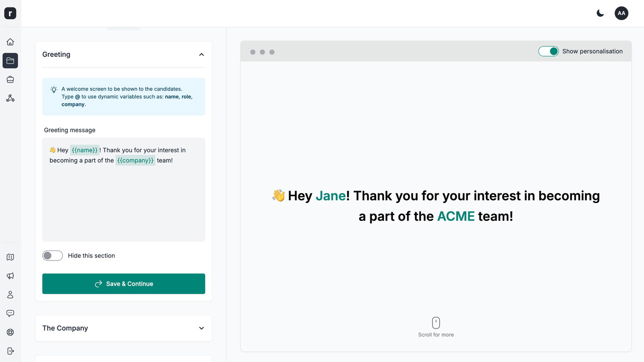This screenshot has width=644, height=362.
Task: Switch to dark mode with the moon icon
Action: click(600, 14)
